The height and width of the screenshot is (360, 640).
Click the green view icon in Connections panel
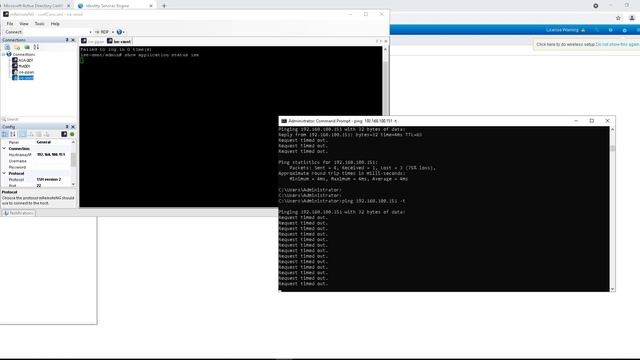click(x=27, y=47)
